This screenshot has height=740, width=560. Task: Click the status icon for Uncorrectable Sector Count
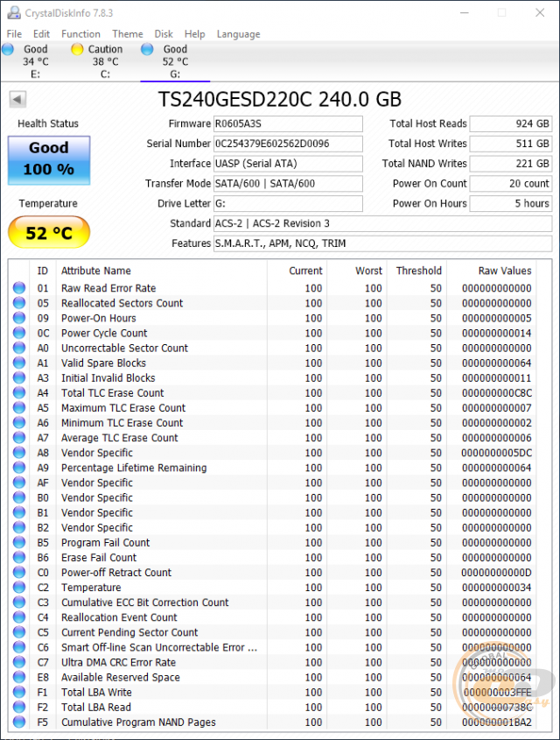click(19, 348)
